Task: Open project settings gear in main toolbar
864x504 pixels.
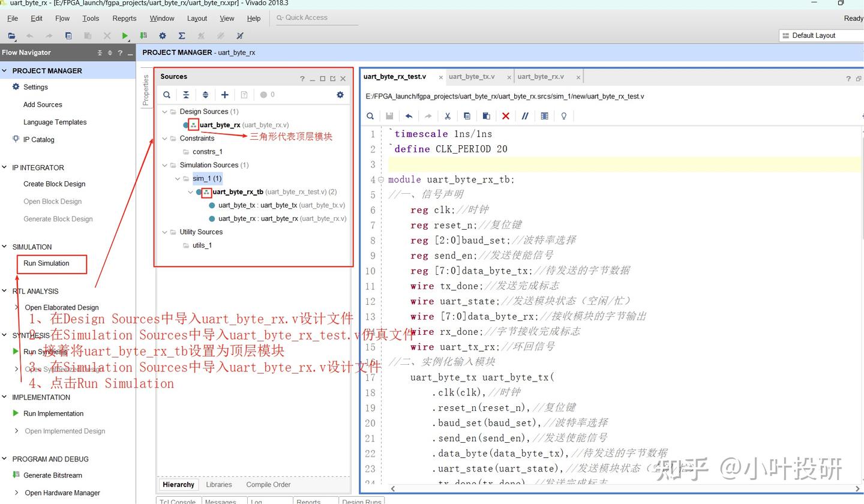Action: [161, 35]
